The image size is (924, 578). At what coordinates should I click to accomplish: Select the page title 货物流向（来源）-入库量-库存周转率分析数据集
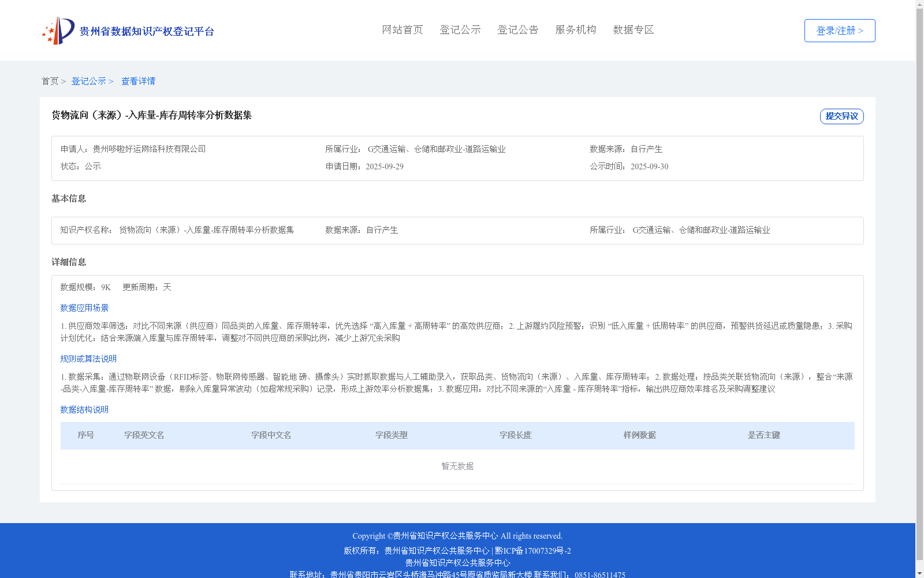151,115
